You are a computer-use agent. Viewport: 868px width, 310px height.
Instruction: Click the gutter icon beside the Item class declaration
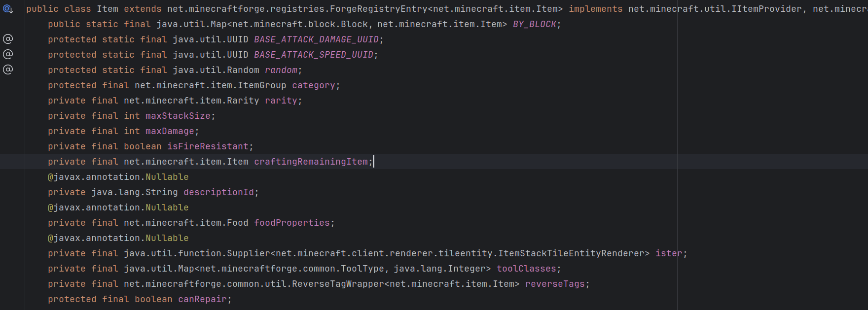pos(8,9)
